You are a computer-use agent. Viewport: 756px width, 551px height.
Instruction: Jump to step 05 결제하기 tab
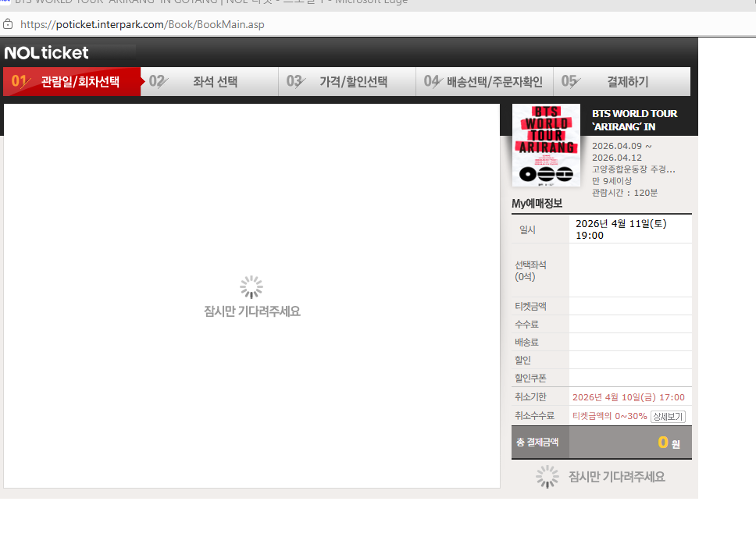pyautogui.click(x=622, y=81)
